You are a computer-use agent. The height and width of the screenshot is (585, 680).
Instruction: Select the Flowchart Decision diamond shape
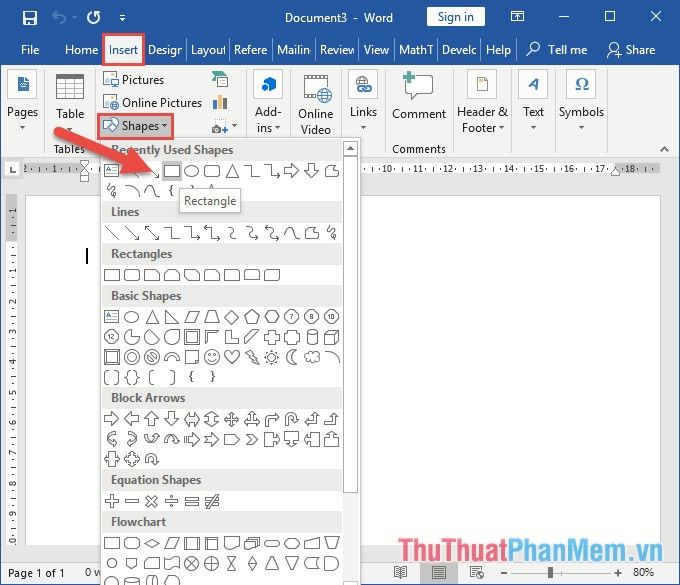[151, 543]
